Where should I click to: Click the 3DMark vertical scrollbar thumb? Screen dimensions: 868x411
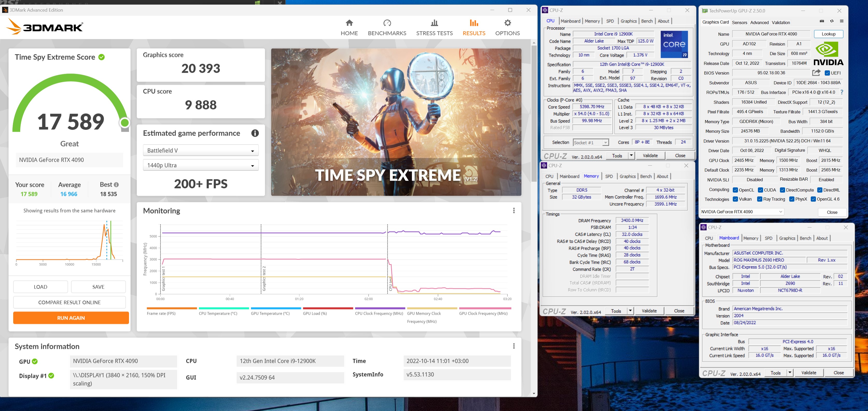[534, 114]
